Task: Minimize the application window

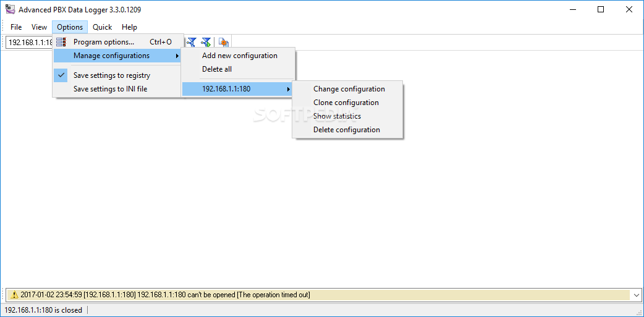Action: [573, 9]
